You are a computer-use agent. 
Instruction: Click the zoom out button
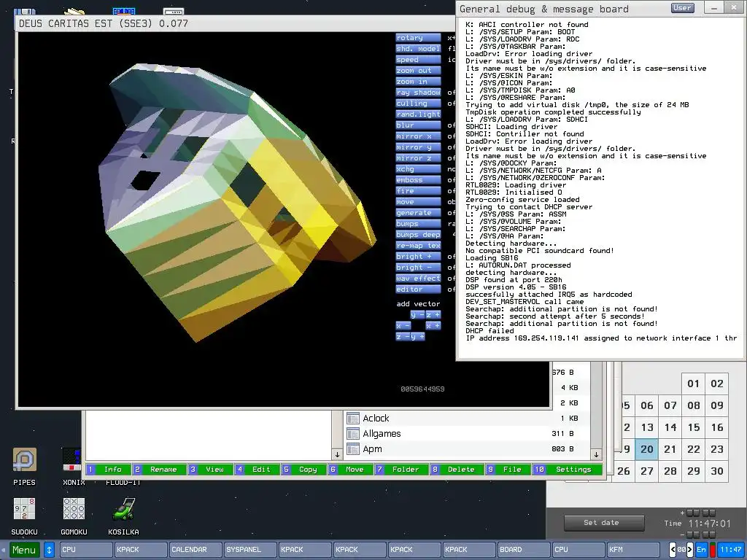pyautogui.click(x=418, y=71)
